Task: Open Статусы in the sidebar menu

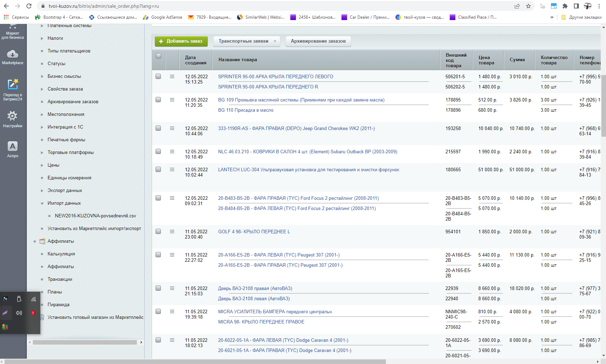Action: (56, 64)
